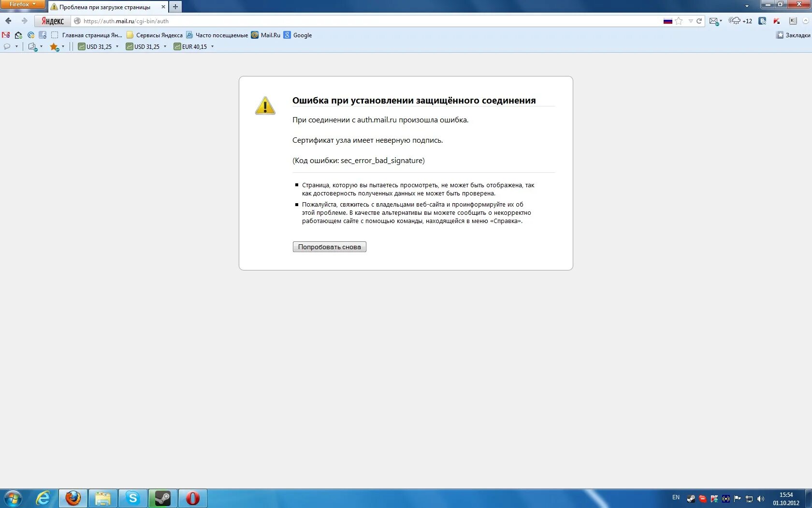Expand dropdown next to speech bubble icon
The width and height of the screenshot is (812, 508).
click(x=16, y=46)
